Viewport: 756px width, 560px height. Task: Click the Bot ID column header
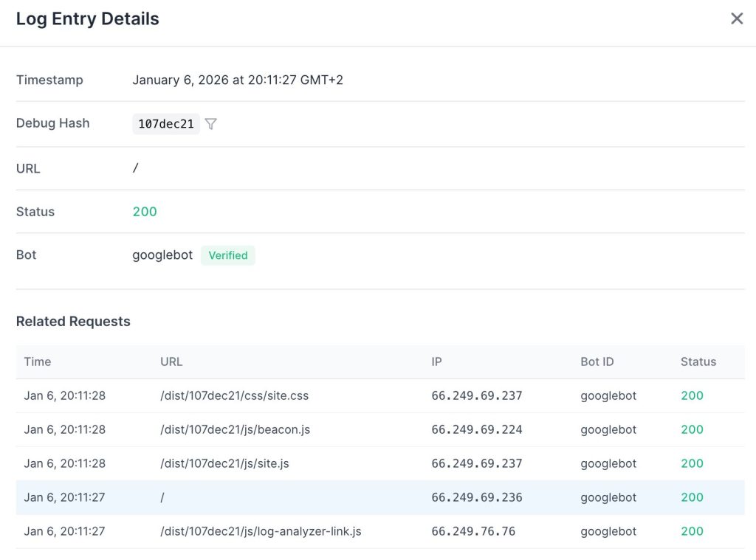point(597,362)
